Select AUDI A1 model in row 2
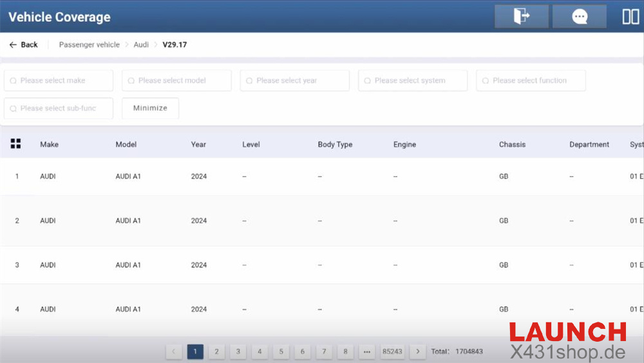644x363 pixels. (128, 221)
